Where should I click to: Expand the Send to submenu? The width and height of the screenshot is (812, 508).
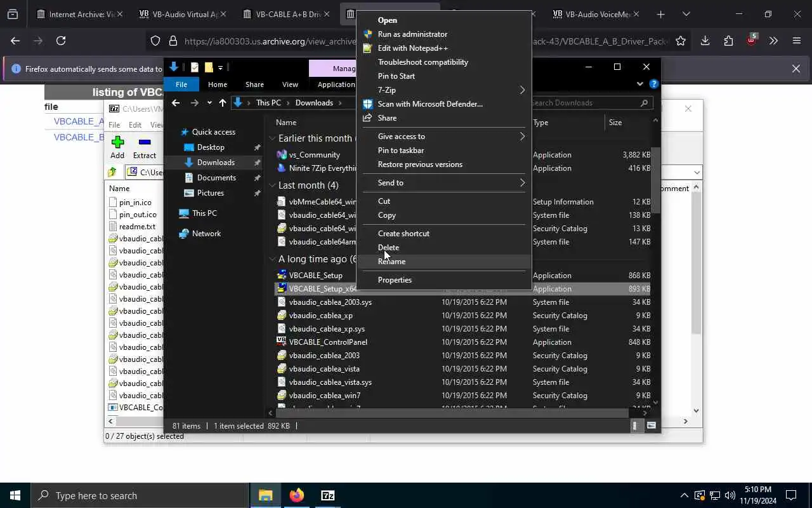click(x=444, y=183)
